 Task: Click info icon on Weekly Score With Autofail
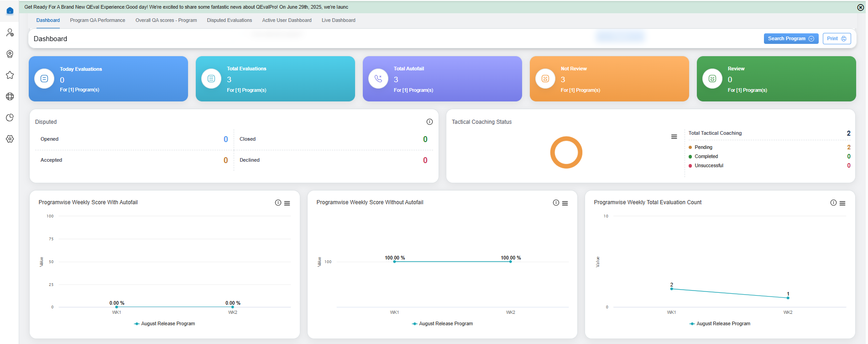[x=278, y=203]
